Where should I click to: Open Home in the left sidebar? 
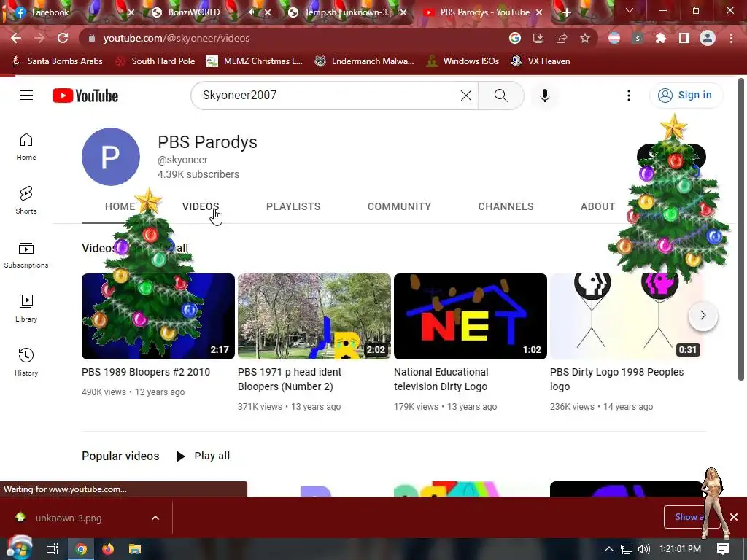pyautogui.click(x=26, y=147)
